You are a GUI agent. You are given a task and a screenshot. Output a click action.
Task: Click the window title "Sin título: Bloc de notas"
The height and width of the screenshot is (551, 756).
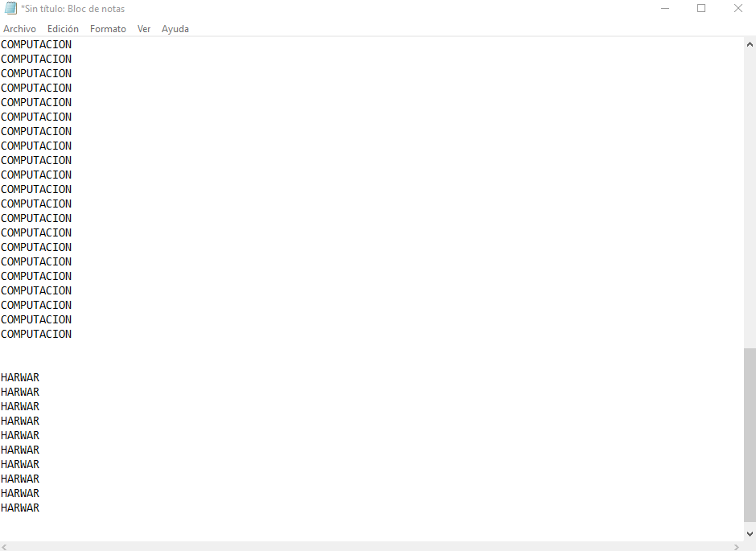point(73,9)
